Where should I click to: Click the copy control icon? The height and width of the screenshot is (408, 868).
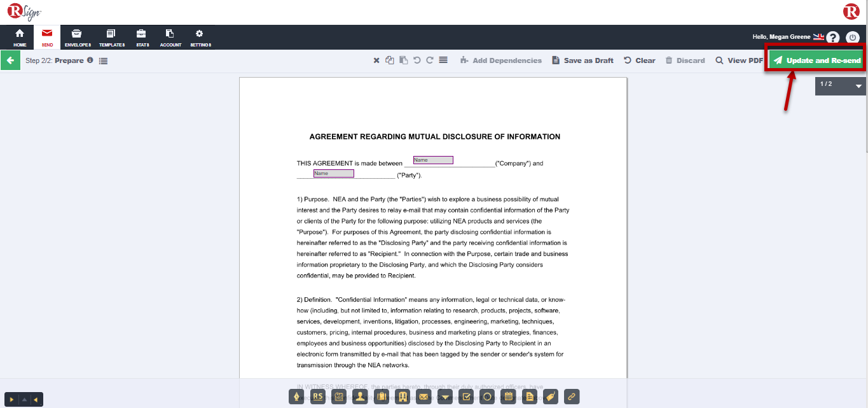390,60
